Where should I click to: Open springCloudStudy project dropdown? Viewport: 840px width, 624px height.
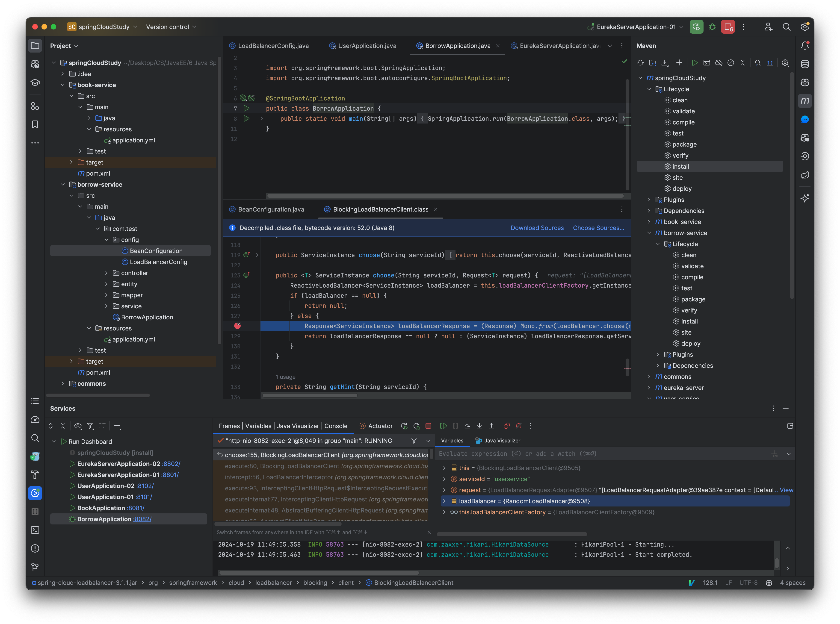(102, 27)
